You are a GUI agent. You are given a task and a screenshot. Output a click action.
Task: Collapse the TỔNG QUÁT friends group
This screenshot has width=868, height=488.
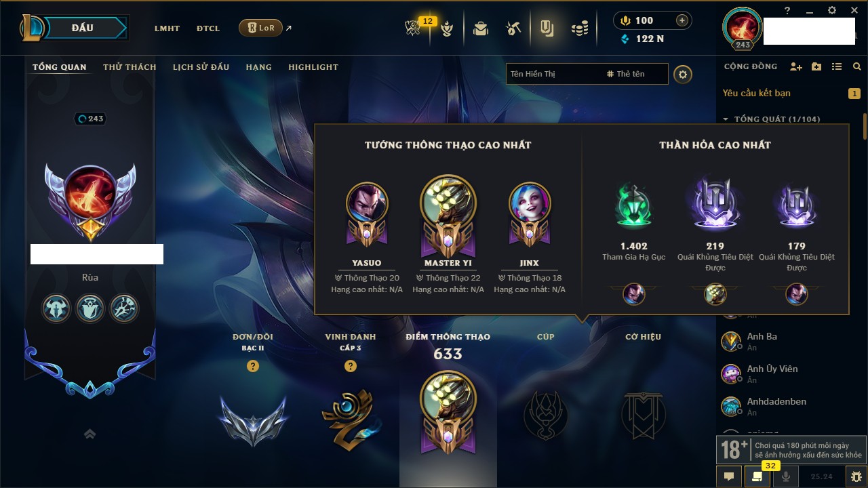tap(726, 119)
